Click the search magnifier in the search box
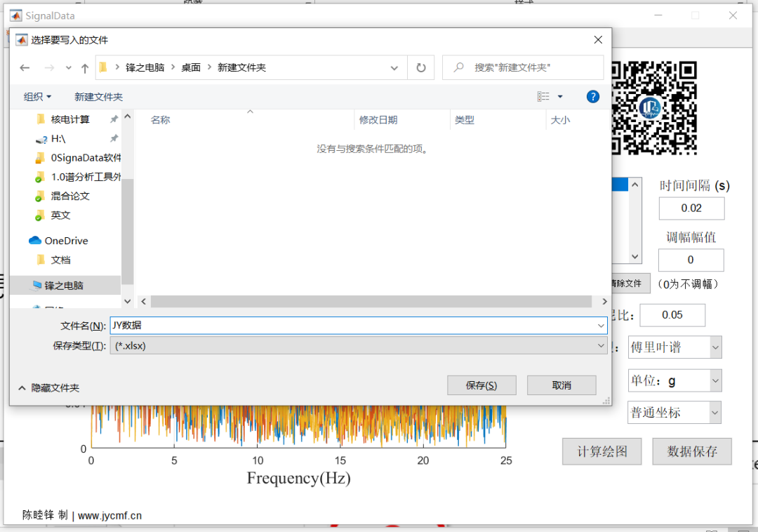This screenshot has height=532, width=758. click(x=457, y=67)
